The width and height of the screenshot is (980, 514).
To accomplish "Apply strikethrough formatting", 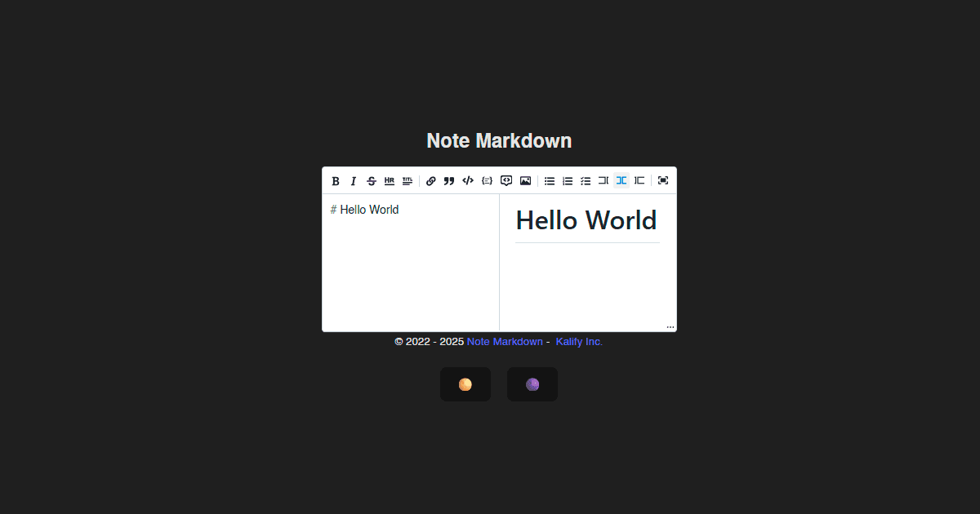I will click(x=372, y=181).
